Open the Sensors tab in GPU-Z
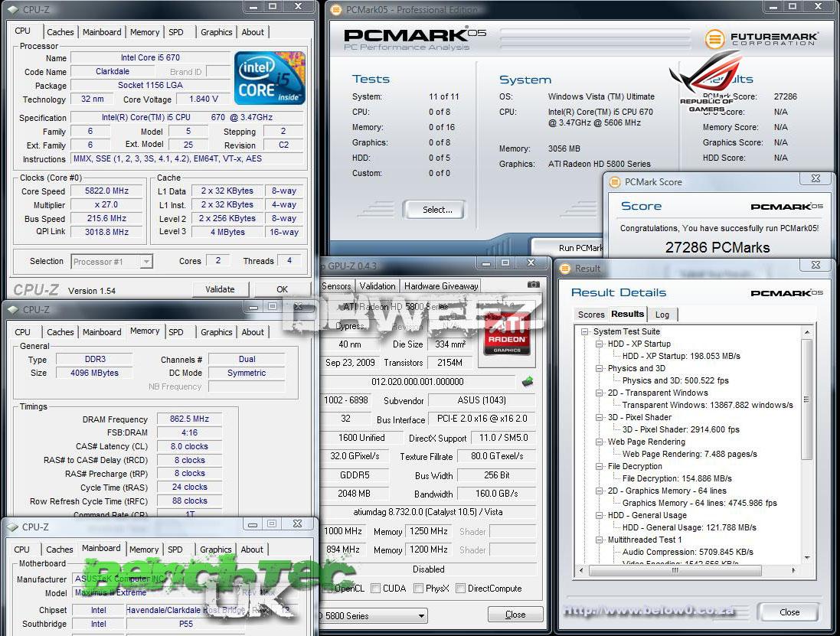 336,286
